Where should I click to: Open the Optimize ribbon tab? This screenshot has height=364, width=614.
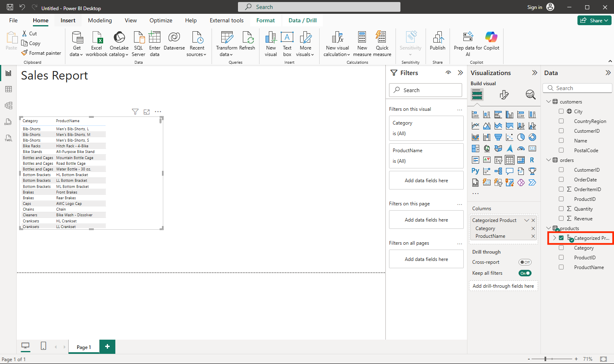coord(161,20)
